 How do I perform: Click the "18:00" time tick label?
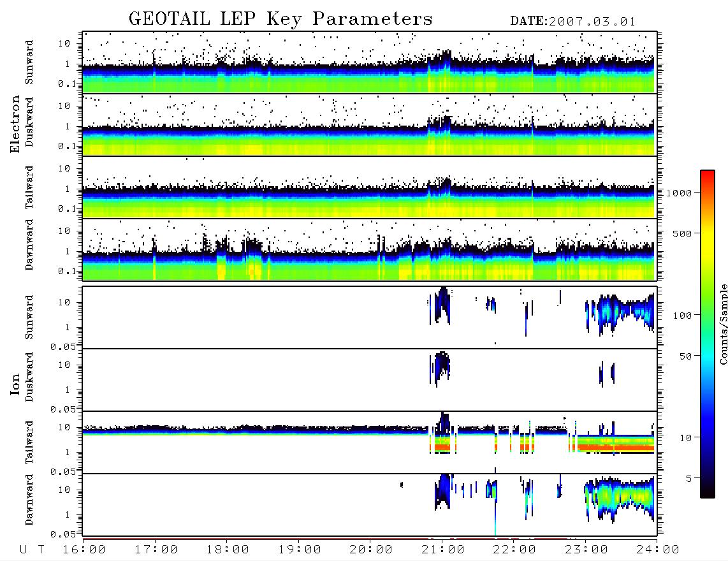point(228,550)
